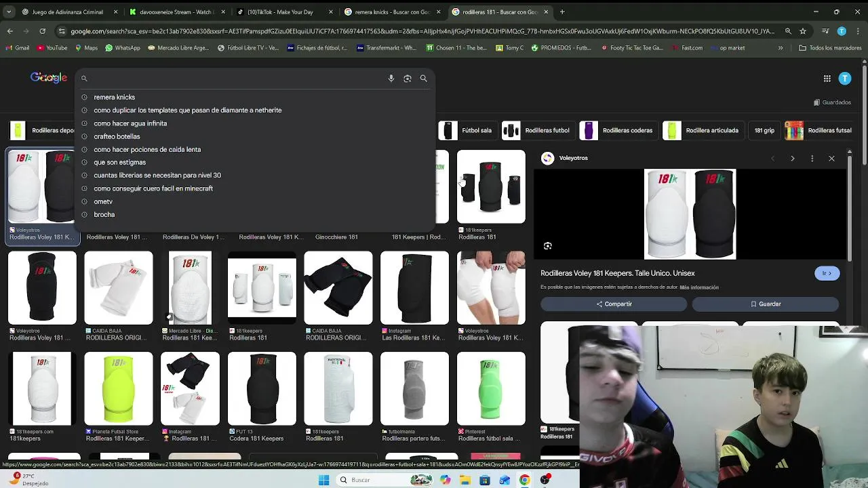
Task: Click the browser back arrow
Action: pyautogui.click(x=9, y=31)
